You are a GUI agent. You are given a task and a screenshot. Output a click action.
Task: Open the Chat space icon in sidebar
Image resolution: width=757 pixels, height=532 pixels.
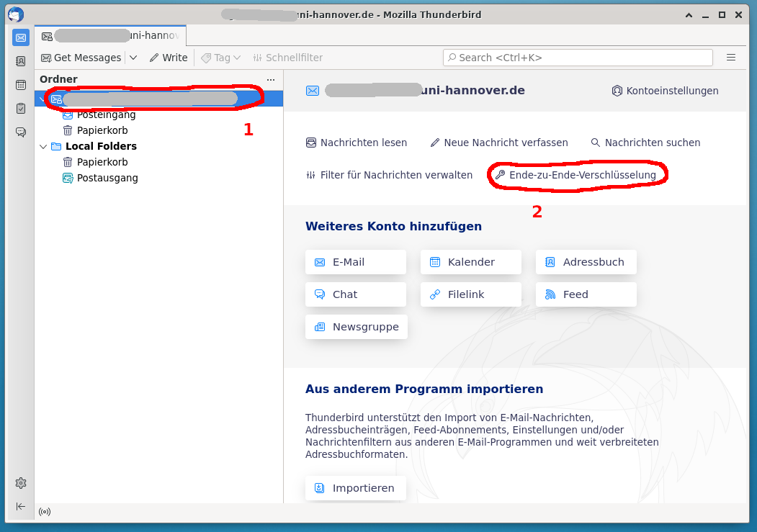tap(21, 132)
